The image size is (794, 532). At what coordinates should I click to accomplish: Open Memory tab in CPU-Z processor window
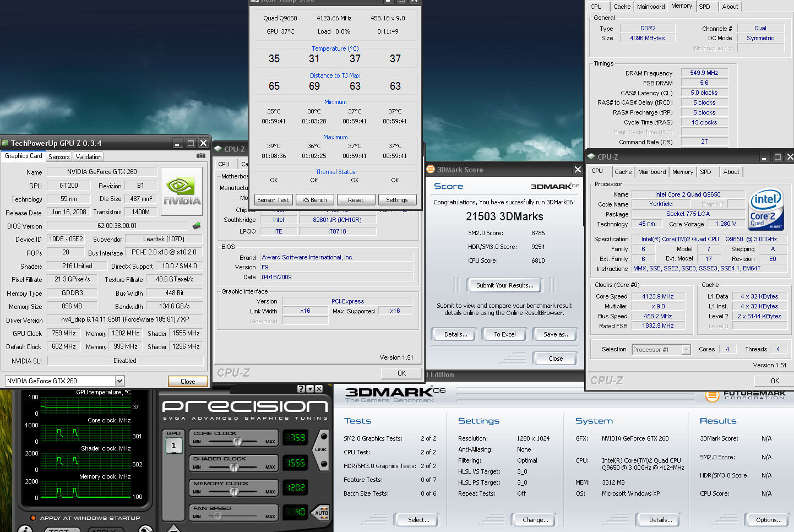[x=683, y=172]
